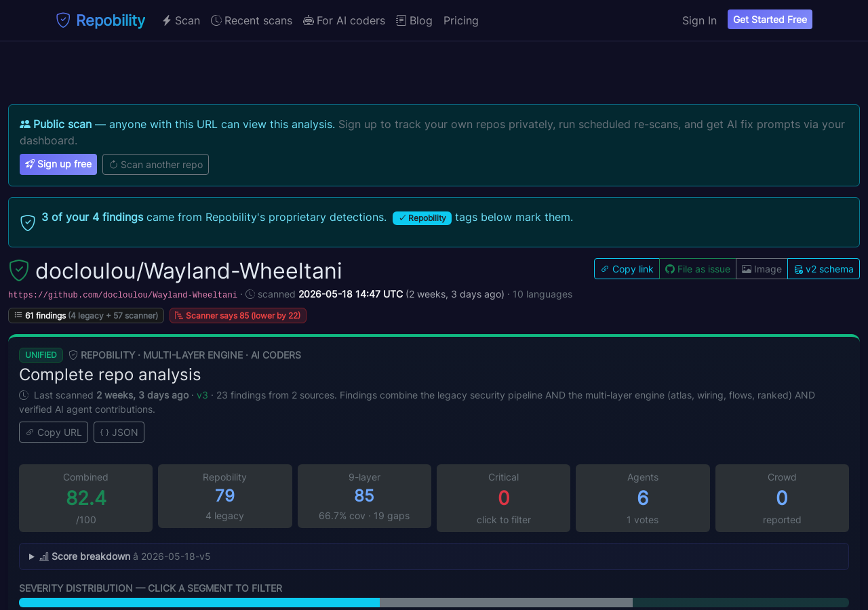868x610 pixels.
Task: Click the UNIFIED badge
Action: click(x=41, y=355)
